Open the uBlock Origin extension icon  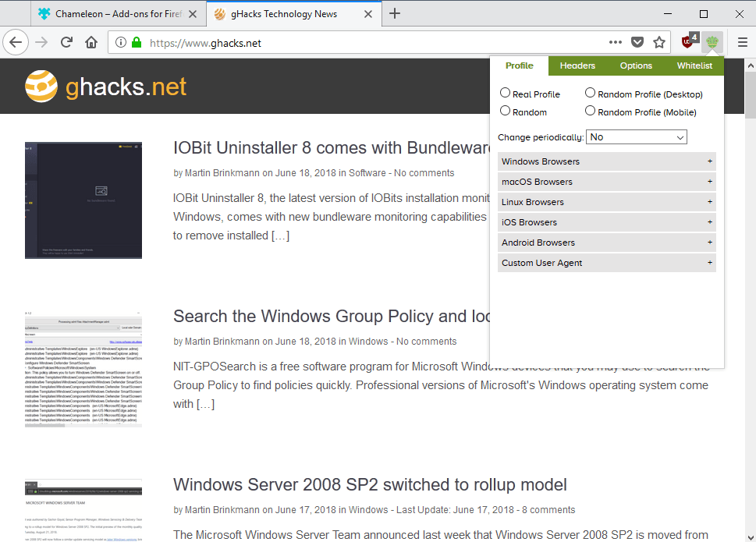[x=690, y=41]
